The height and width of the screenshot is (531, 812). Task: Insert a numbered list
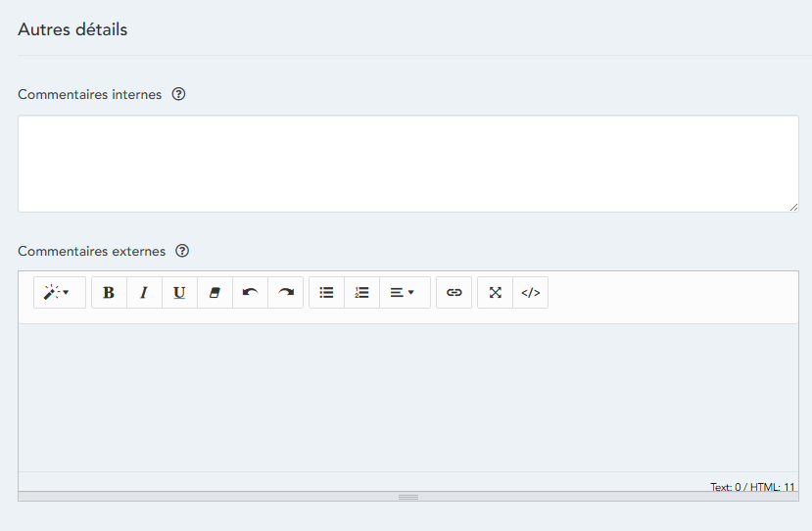pyautogui.click(x=361, y=293)
